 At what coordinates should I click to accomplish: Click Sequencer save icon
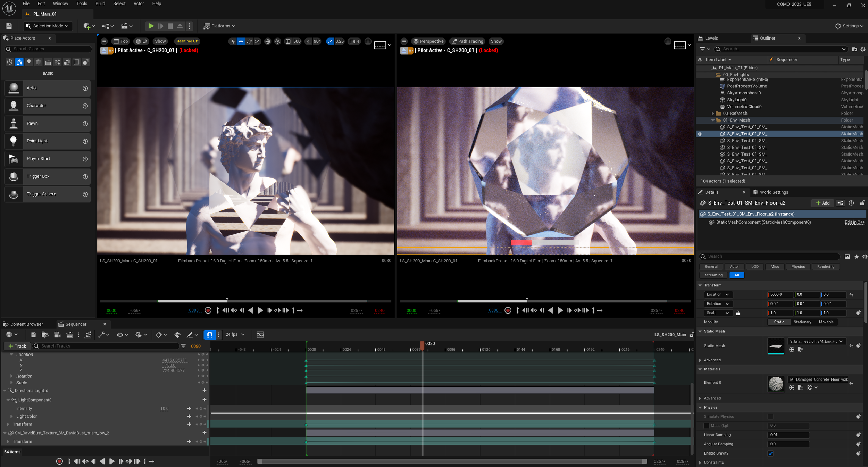click(34, 335)
